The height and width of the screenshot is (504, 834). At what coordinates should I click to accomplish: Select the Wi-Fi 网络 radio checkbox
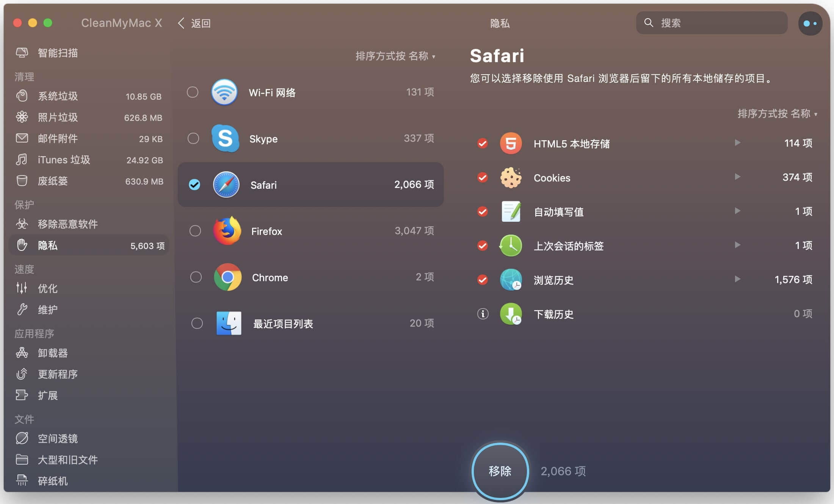pyautogui.click(x=193, y=92)
